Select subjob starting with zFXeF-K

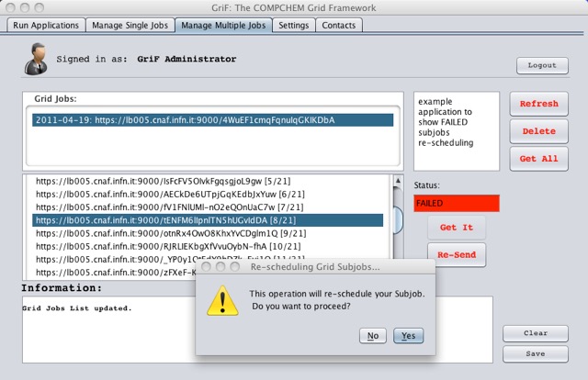pyautogui.click(x=116, y=273)
